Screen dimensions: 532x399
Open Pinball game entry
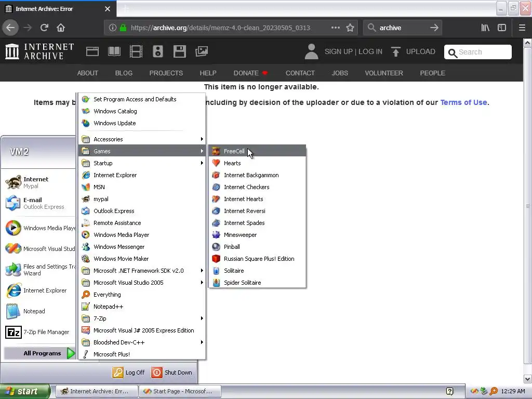pyautogui.click(x=257, y=247)
